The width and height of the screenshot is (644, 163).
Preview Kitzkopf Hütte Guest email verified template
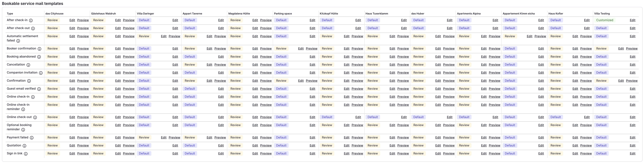[x=357, y=89]
